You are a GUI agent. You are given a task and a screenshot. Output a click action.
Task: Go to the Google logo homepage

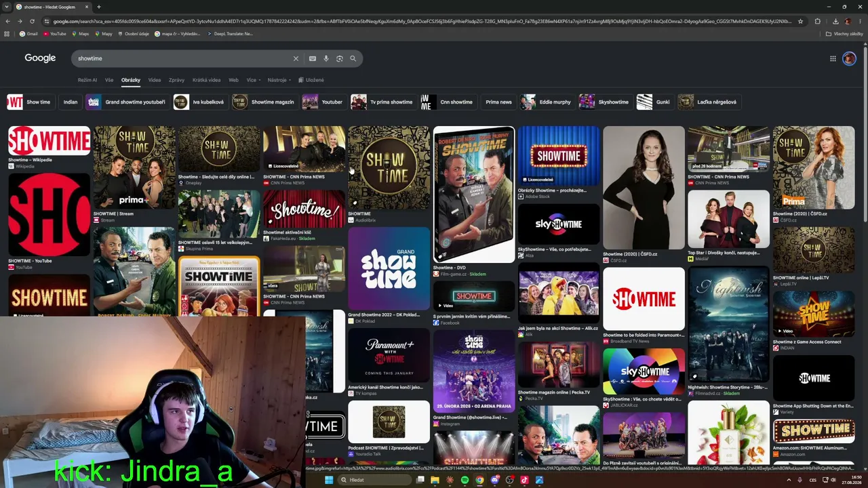40,58
